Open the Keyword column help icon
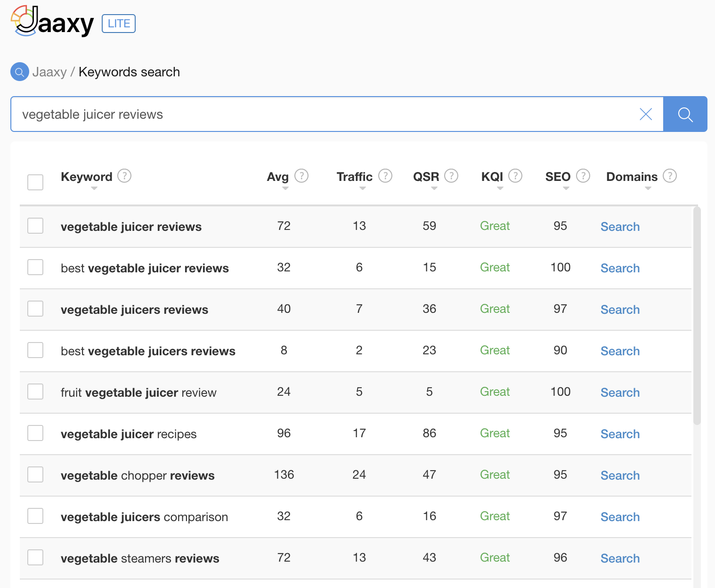The height and width of the screenshot is (588, 715). tap(124, 176)
